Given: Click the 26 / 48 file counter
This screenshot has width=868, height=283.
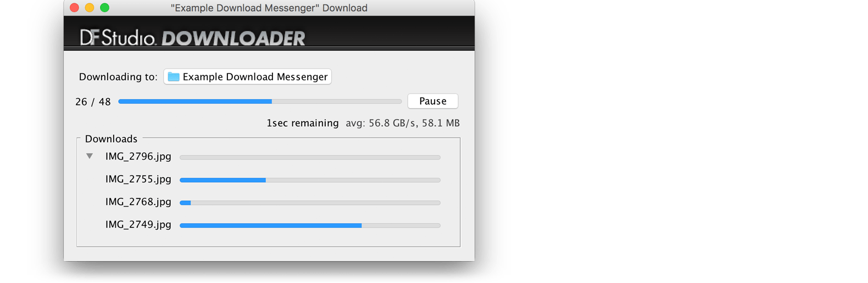Looking at the screenshot, I should click(x=93, y=102).
